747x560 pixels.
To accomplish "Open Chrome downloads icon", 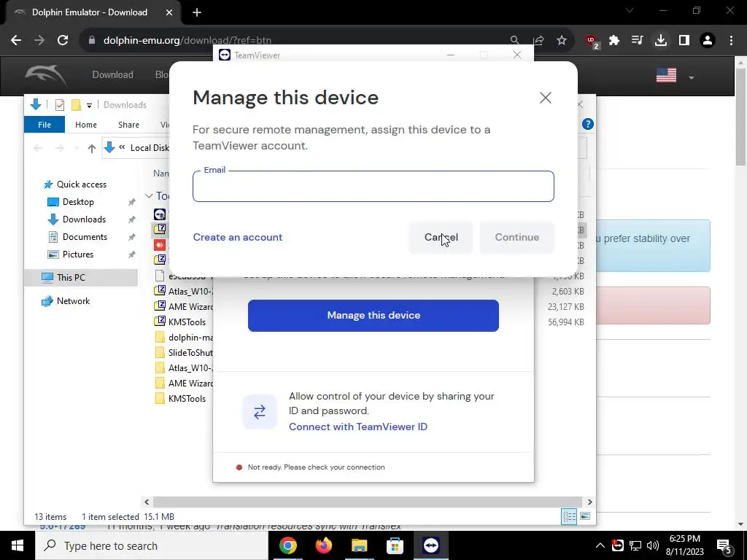I will click(x=661, y=41).
